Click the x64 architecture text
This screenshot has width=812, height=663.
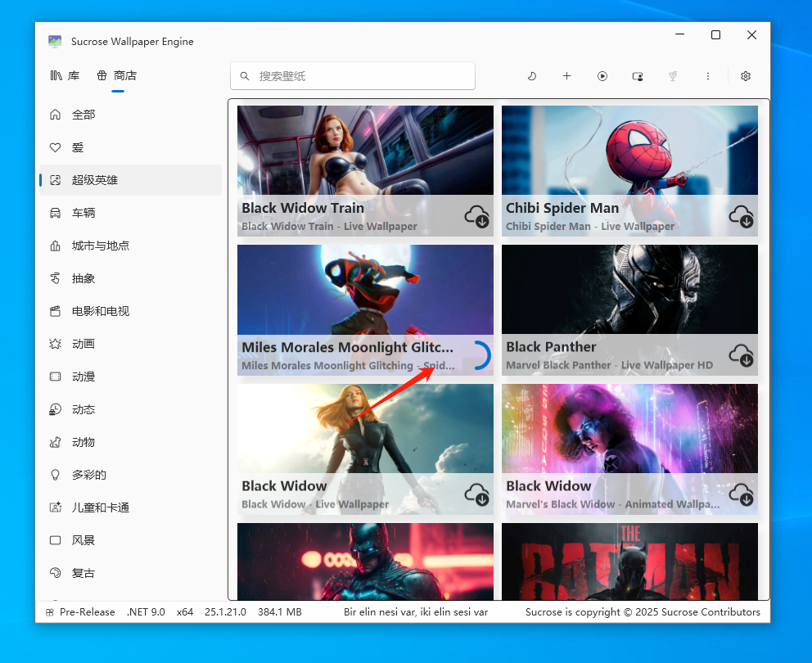pyautogui.click(x=185, y=611)
